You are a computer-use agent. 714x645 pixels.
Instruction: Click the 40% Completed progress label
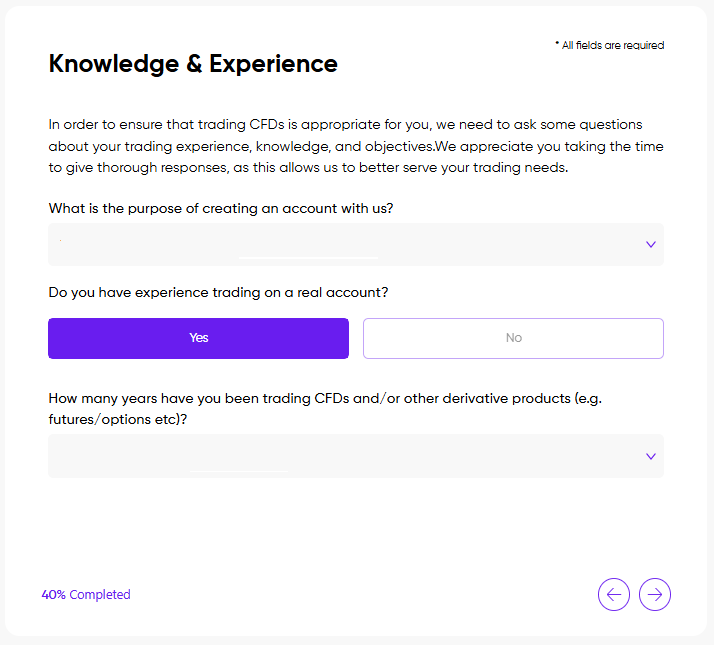[x=86, y=595]
